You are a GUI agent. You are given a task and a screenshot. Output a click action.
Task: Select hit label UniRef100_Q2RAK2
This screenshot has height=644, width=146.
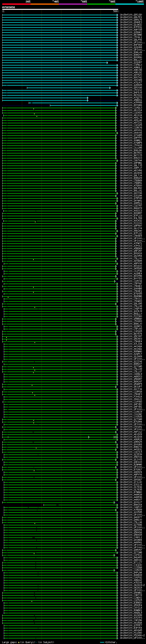pos(131,32)
